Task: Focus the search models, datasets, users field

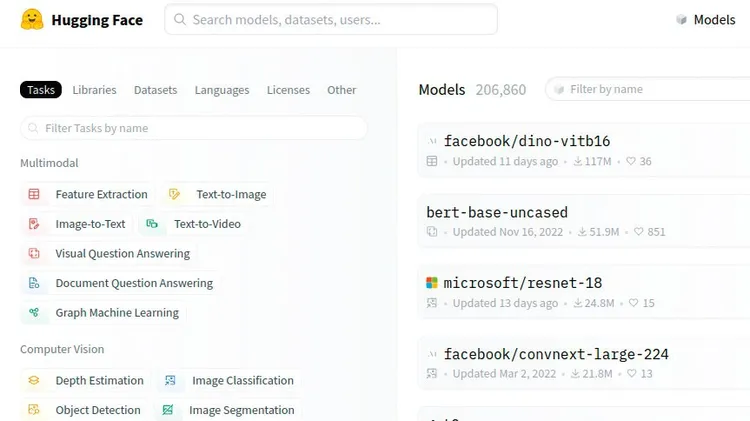Action: tap(331, 20)
